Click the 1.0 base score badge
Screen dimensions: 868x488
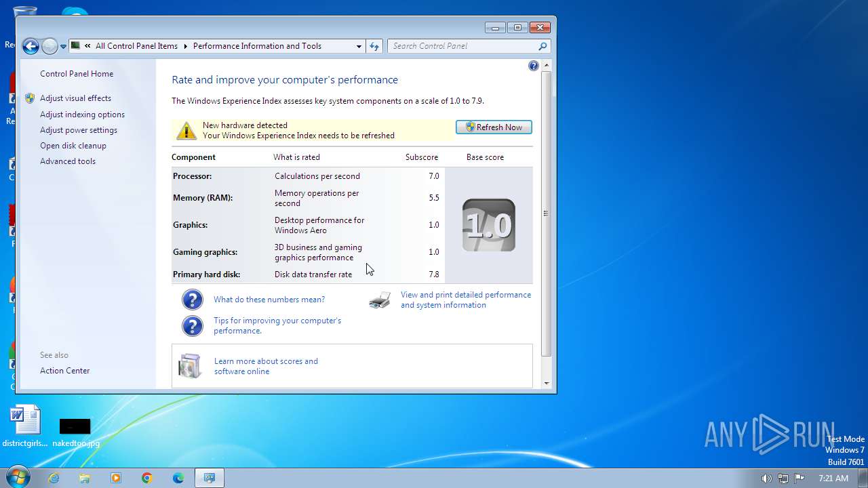click(x=489, y=225)
